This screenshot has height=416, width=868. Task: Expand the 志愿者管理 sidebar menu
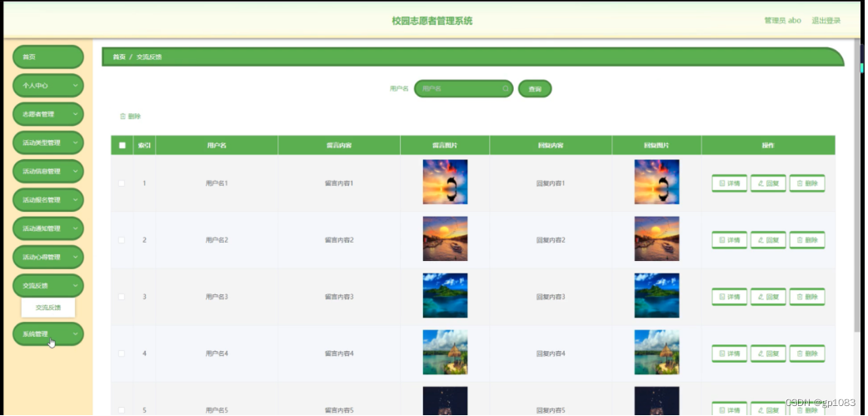tap(48, 114)
